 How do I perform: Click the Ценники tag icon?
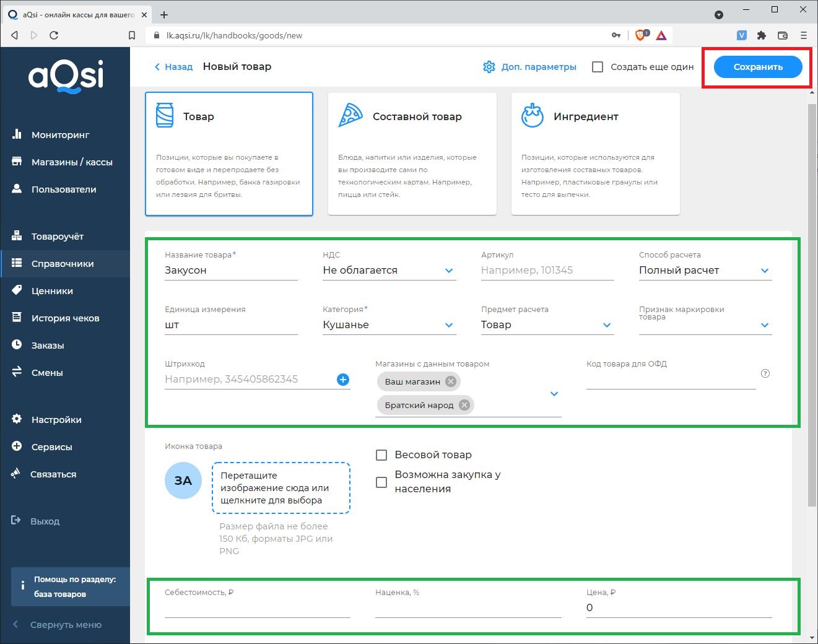click(17, 290)
